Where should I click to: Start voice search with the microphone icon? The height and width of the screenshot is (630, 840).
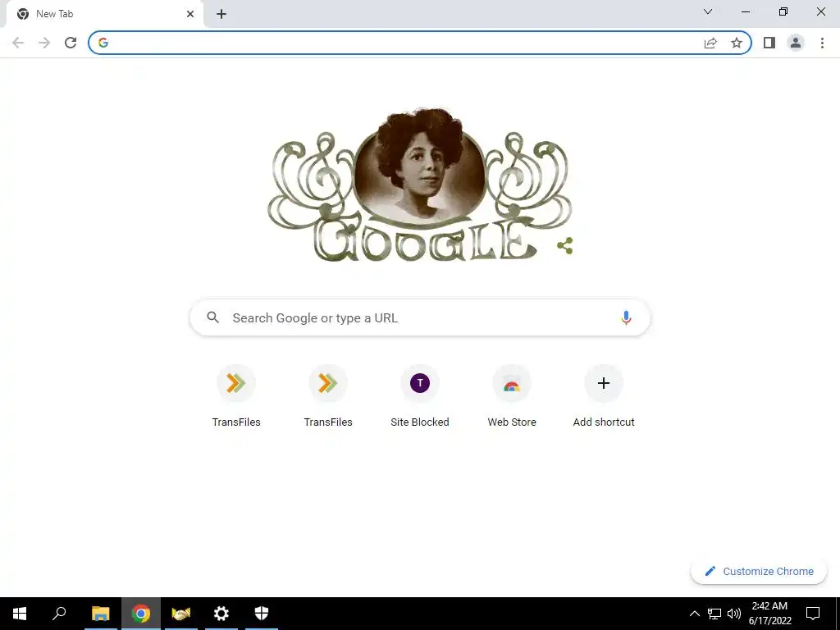pyautogui.click(x=626, y=317)
